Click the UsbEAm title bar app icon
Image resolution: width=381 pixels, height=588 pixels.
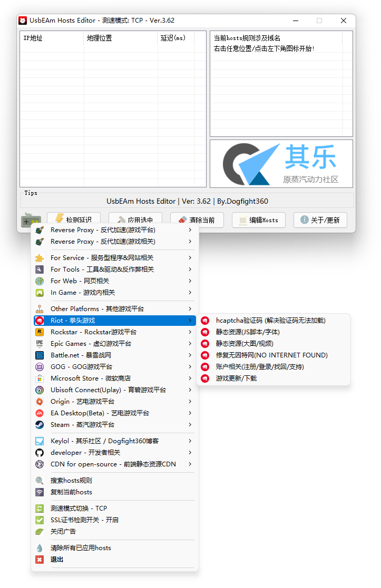(23, 20)
